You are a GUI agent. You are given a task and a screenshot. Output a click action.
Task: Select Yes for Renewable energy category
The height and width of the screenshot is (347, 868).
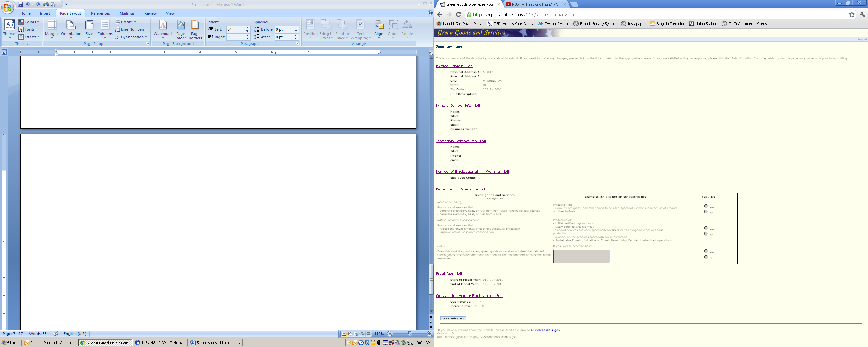tap(706, 206)
